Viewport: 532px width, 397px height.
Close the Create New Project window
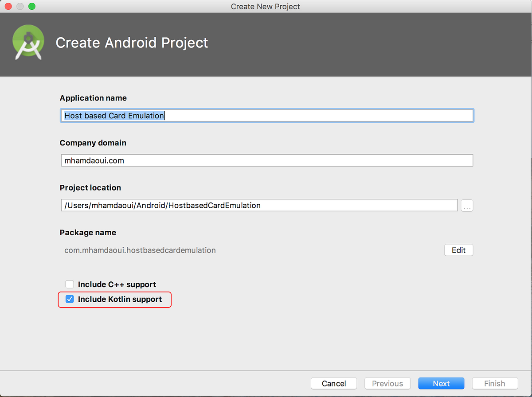pos(9,7)
